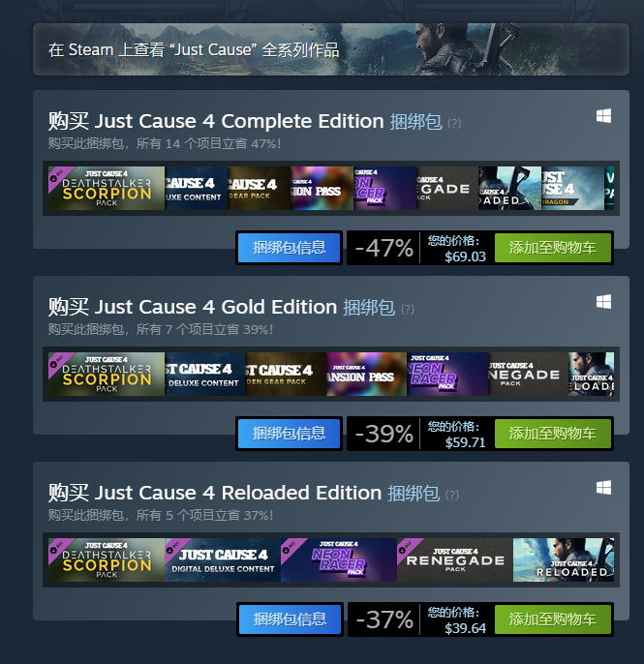Select Digital Deluxe Content thumbnail in Reloaded bundle
The height and width of the screenshot is (664, 644).
click(x=223, y=559)
